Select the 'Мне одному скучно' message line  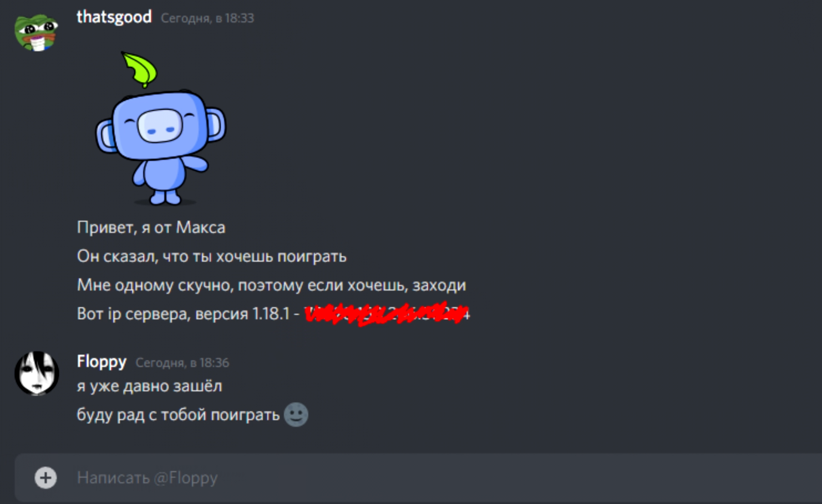(x=271, y=285)
